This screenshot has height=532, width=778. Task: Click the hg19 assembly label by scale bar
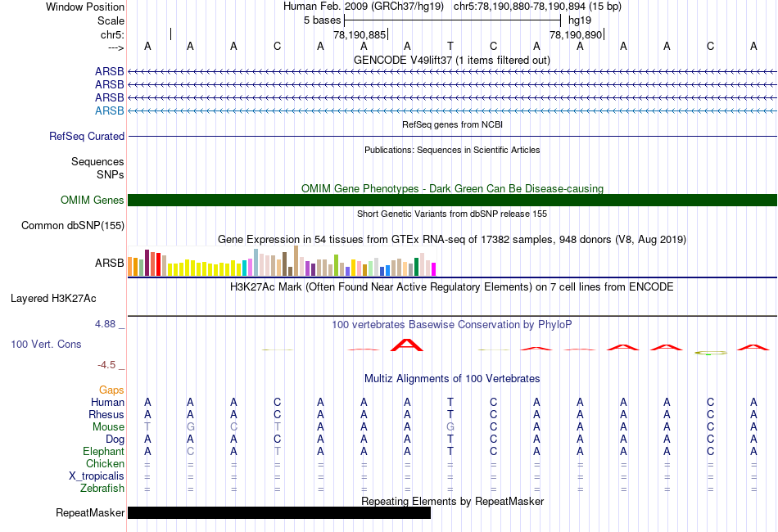(x=580, y=20)
